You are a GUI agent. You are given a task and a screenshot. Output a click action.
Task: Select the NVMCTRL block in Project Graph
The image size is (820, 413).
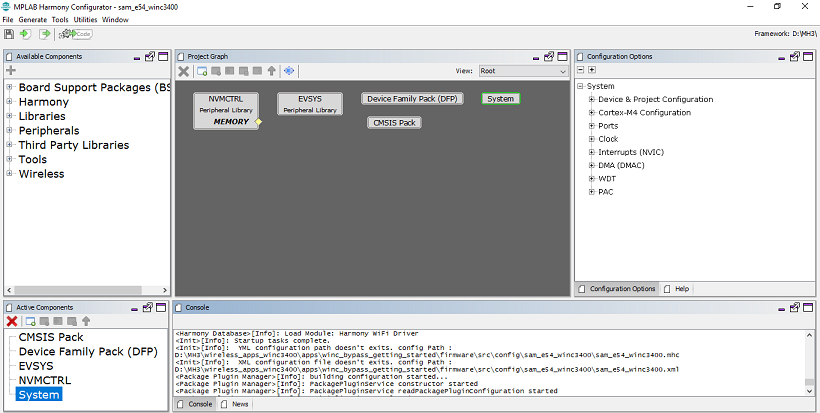[x=226, y=110]
